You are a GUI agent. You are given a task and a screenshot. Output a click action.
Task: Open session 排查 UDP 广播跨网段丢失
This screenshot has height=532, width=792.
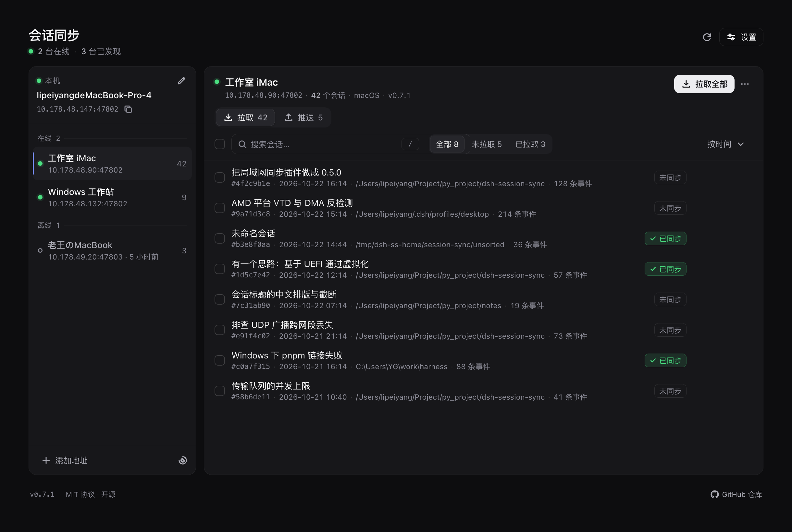tap(282, 325)
